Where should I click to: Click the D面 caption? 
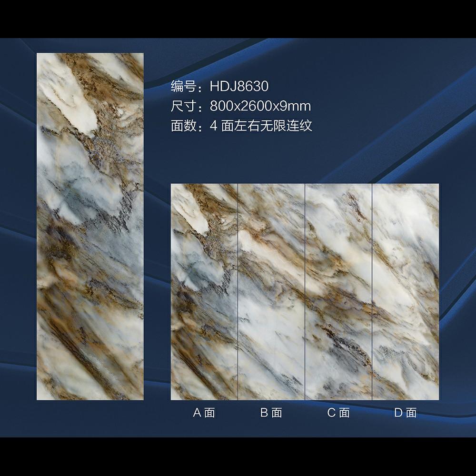406,413
